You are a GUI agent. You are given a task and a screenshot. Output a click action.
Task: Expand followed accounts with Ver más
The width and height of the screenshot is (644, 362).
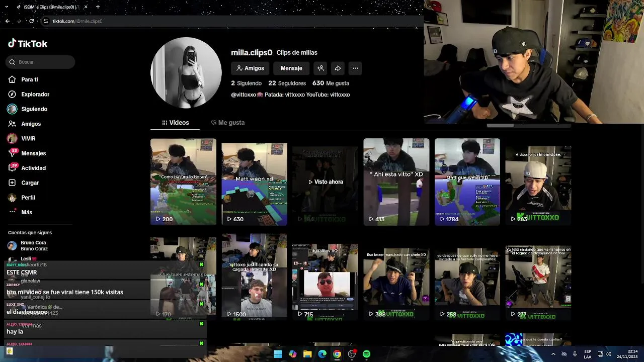pyautogui.click(x=31, y=326)
